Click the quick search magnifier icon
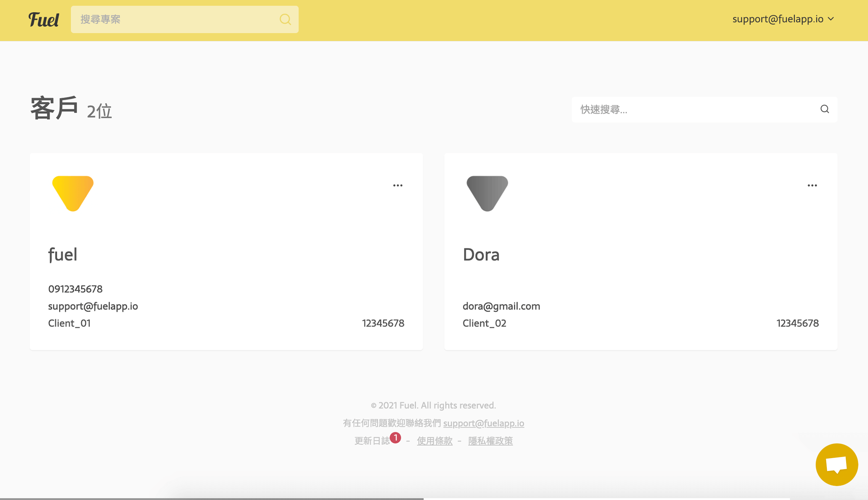Viewport: 868px width, 500px height. (825, 109)
